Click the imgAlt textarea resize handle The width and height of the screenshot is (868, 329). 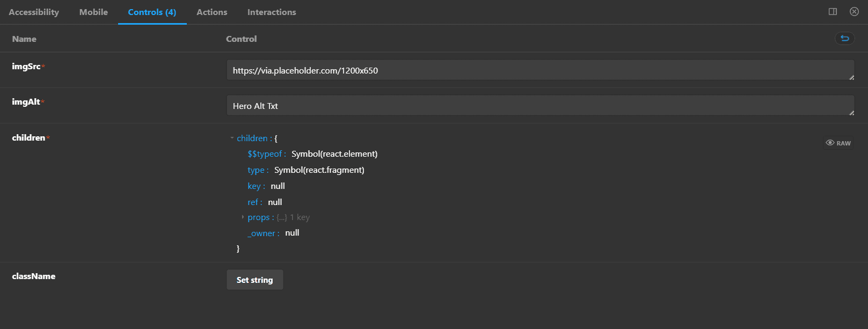[851, 113]
